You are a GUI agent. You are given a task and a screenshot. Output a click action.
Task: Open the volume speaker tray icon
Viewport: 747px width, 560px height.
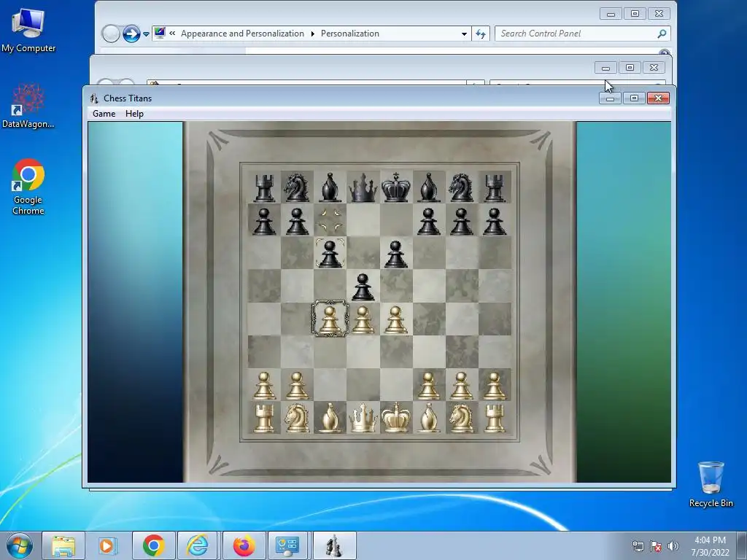tap(673, 546)
